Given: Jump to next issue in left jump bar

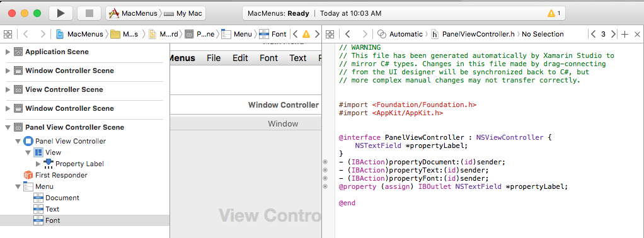Looking at the screenshot, I should [317, 34].
